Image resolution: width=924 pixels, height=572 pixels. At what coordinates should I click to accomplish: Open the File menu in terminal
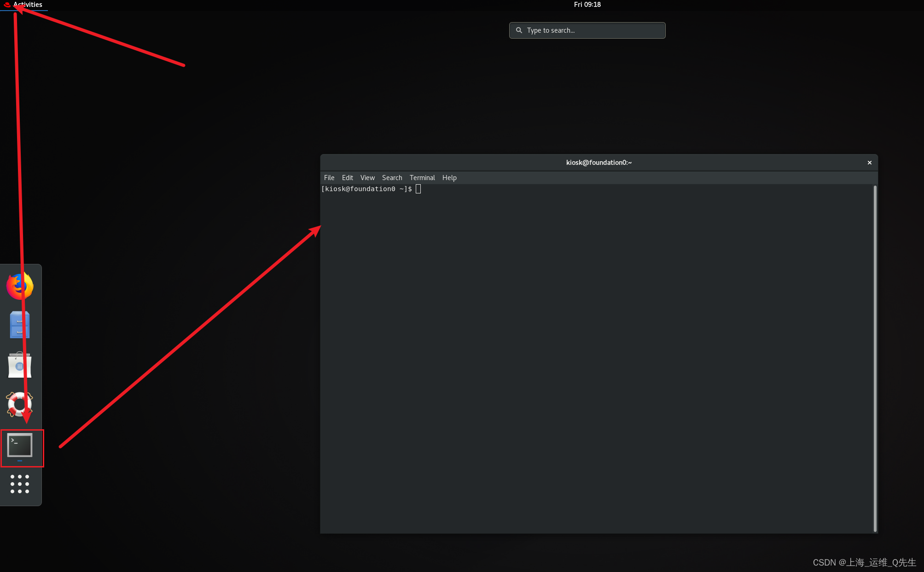click(329, 178)
